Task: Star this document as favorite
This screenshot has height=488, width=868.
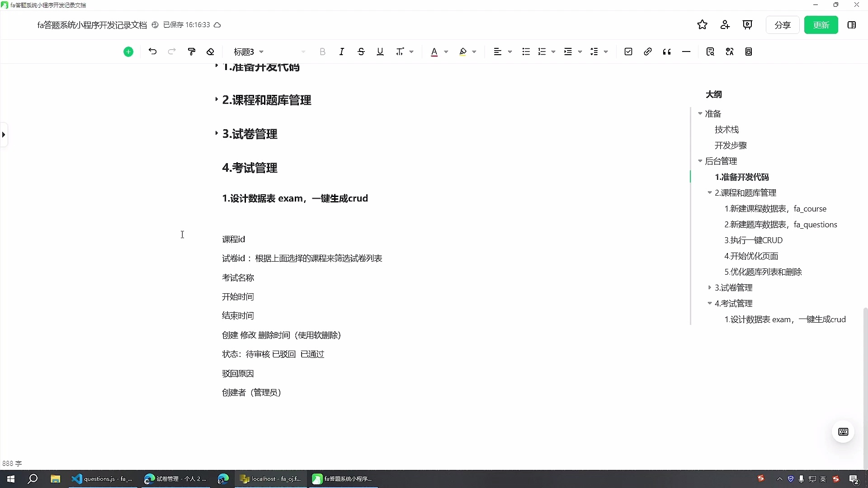Action: pyautogui.click(x=702, y=25)
